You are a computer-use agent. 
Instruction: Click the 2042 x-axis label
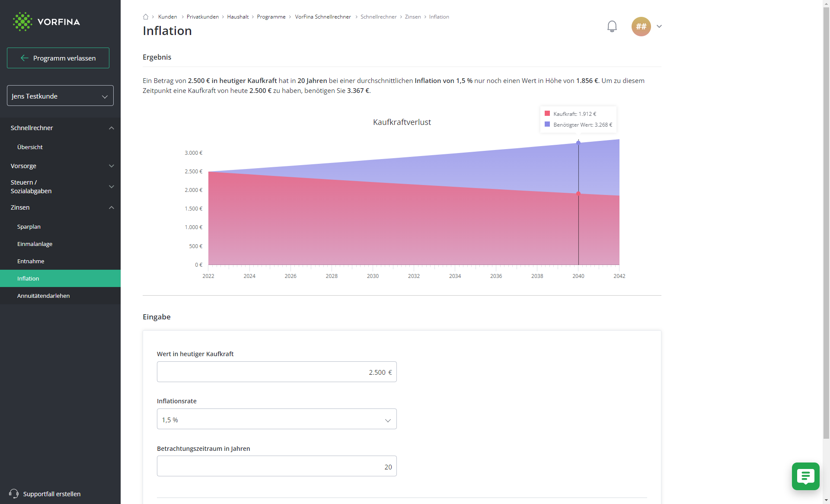619,276
